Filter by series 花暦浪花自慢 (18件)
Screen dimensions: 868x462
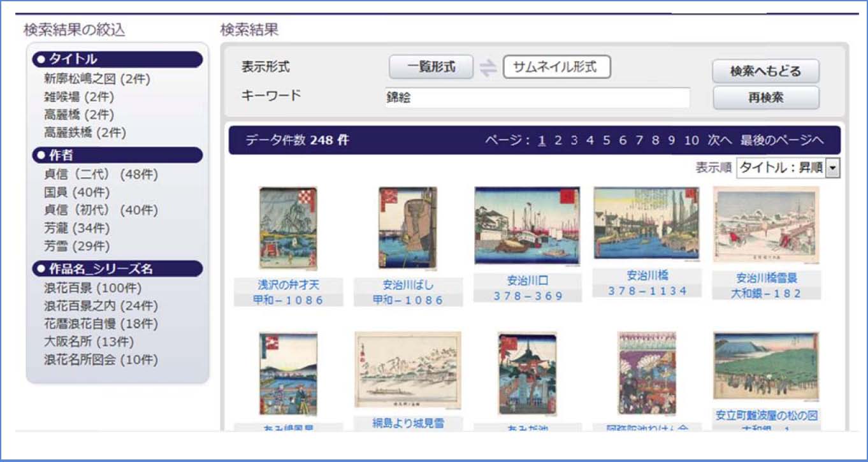click(x=101, y=324)
